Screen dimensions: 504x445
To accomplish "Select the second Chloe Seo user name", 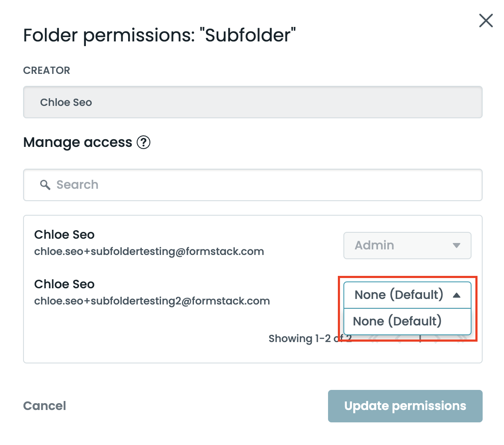I will coord(64,284).
